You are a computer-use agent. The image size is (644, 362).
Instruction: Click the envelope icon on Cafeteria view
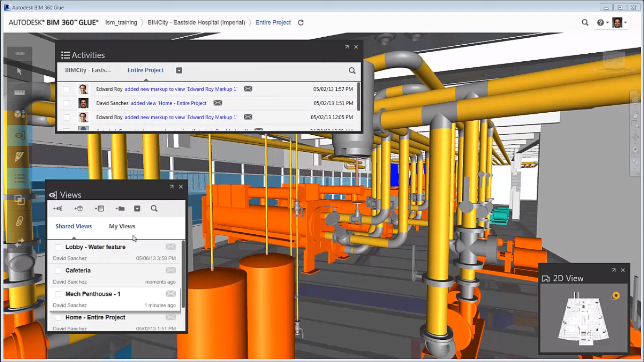point(171,271)
